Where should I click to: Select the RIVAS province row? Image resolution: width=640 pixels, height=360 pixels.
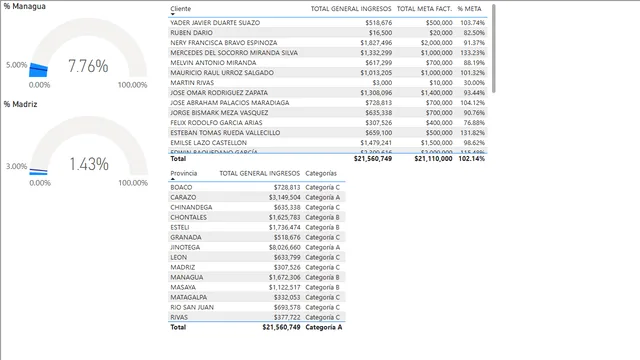pos(256,317)
